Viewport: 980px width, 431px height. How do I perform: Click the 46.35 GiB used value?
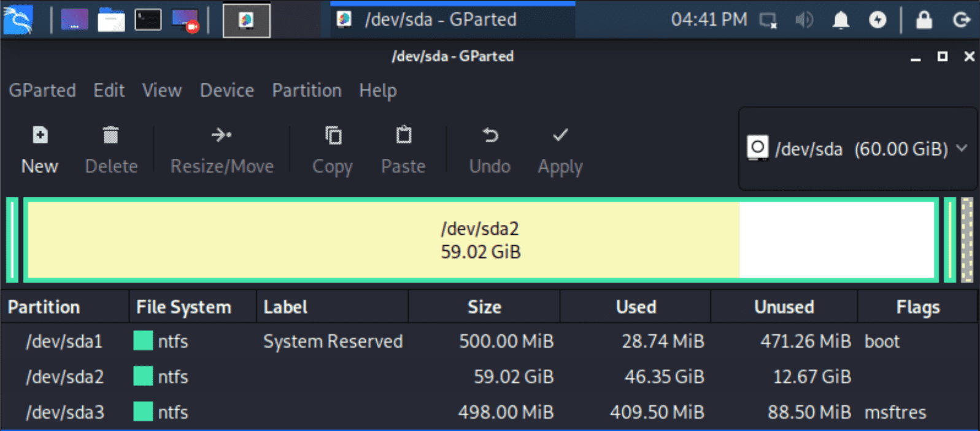pos(665,376)
